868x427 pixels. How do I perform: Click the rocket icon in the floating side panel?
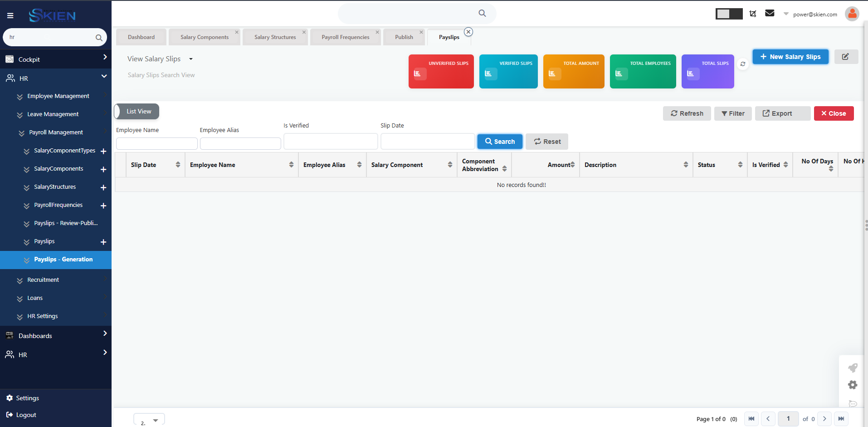[x=853, y=368]
